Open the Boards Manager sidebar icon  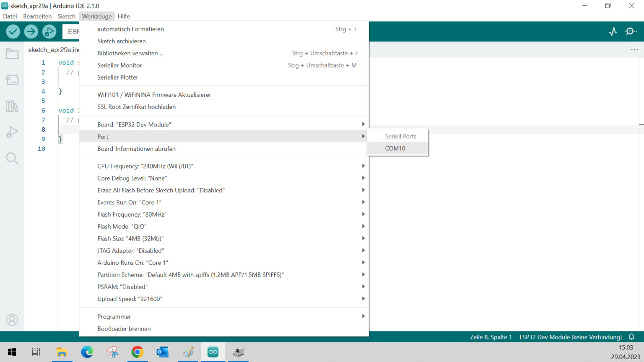[12, 80]
